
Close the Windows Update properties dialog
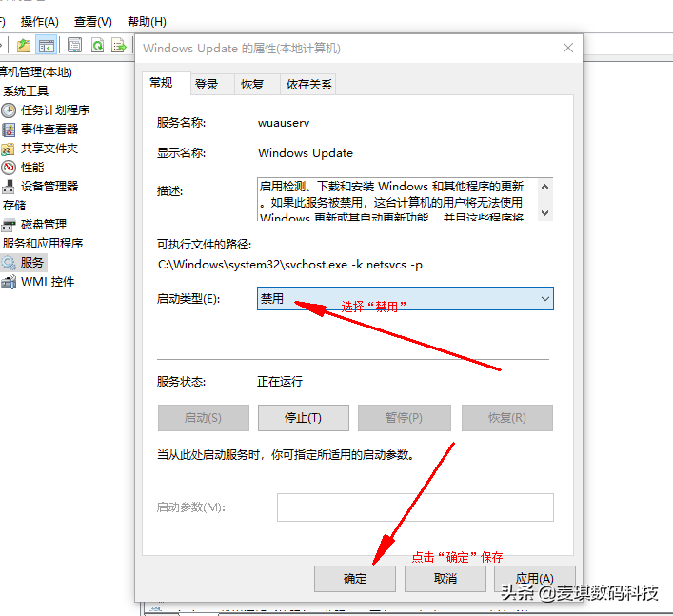click(568, 48)
